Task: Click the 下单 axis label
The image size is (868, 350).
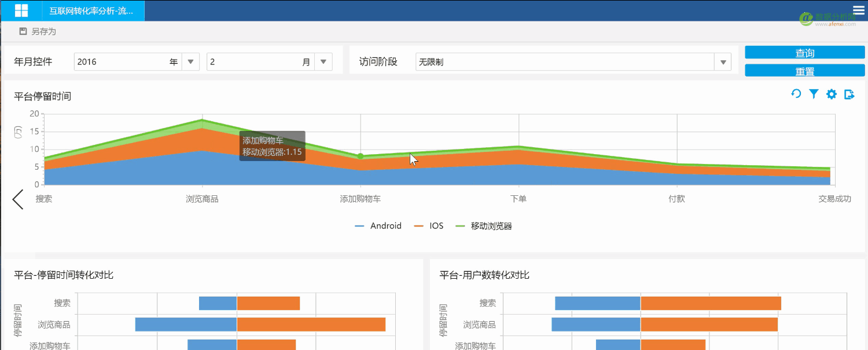Action: tap(518, 199)
